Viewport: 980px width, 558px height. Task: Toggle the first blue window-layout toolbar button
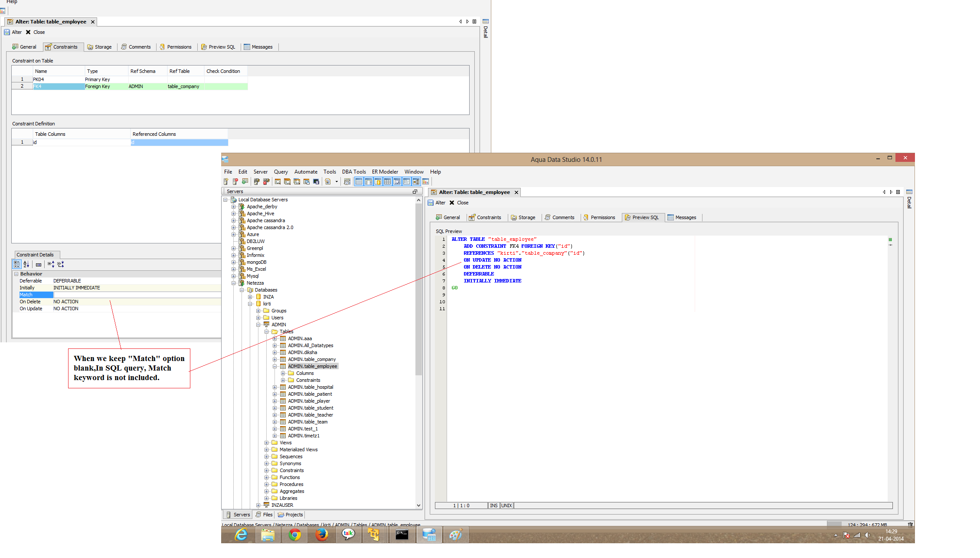[x=359, y=182]
